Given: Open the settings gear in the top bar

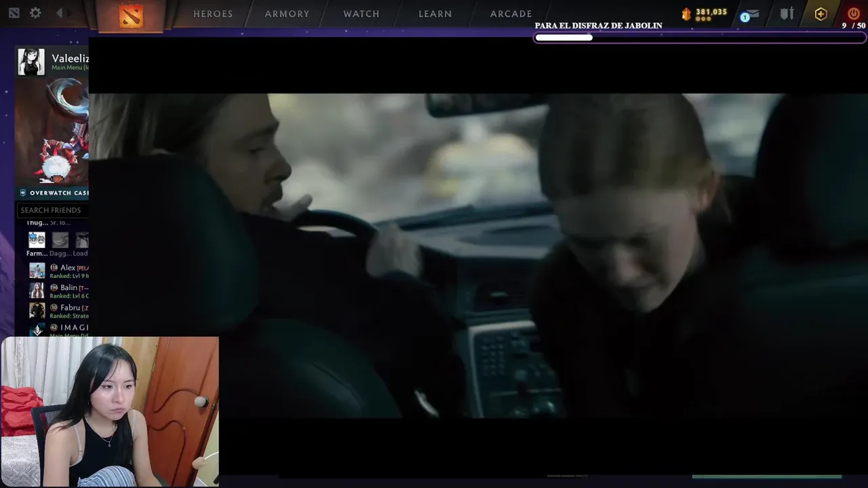Looking at the screenshot, I should 35,13.
